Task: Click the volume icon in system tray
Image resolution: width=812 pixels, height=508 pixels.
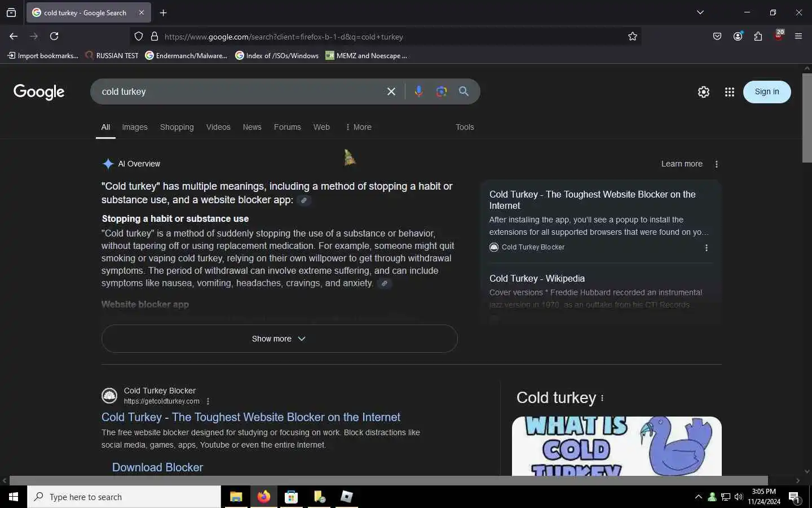Action: pyautogui.click(x=739, y=497)
